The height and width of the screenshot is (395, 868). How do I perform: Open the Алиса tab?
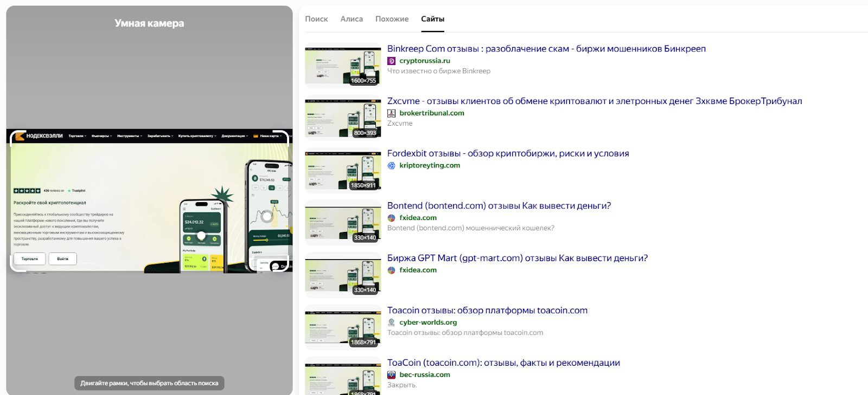pos(352,19)
